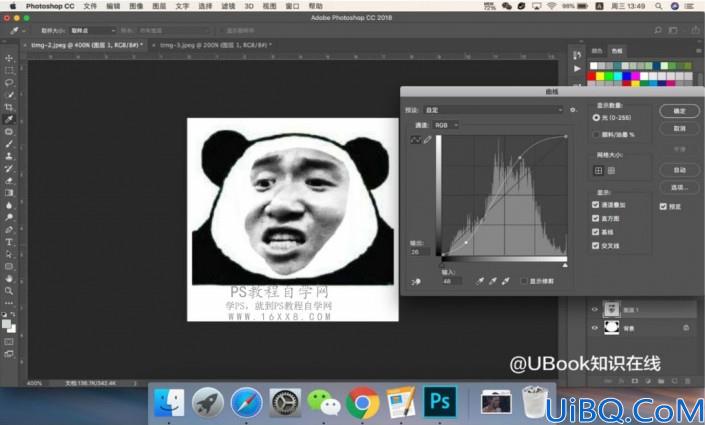Toggle Quick Mask mode icon
The height and width of the screenshot is (425, 705).
[9, 342]
